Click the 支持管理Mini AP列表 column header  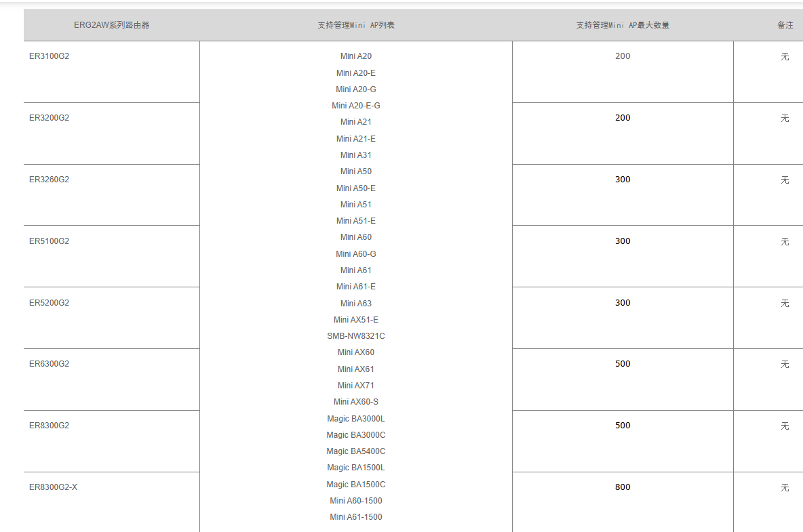click(x=355, y=25)
